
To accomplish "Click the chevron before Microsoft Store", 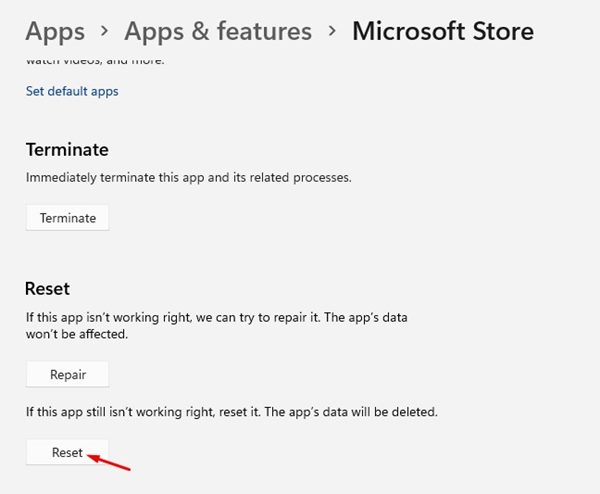I will 332,32.
